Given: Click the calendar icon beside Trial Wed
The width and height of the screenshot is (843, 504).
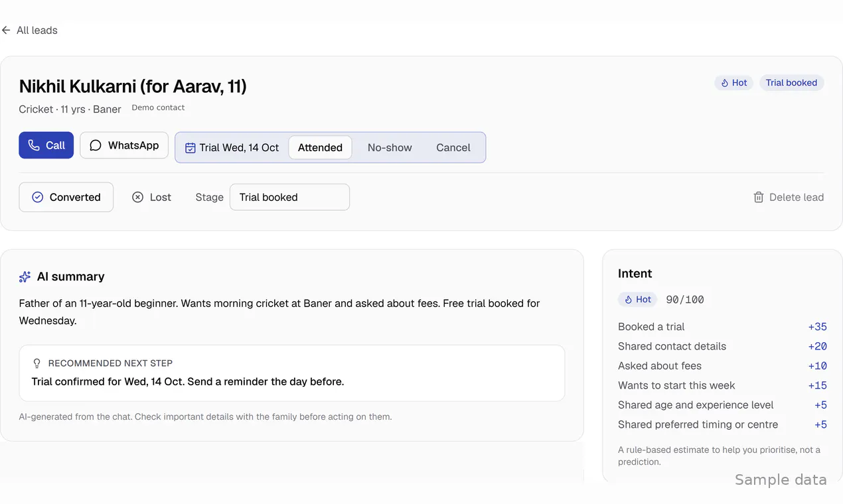Looking at the screenshot, I should click(190, 148).
